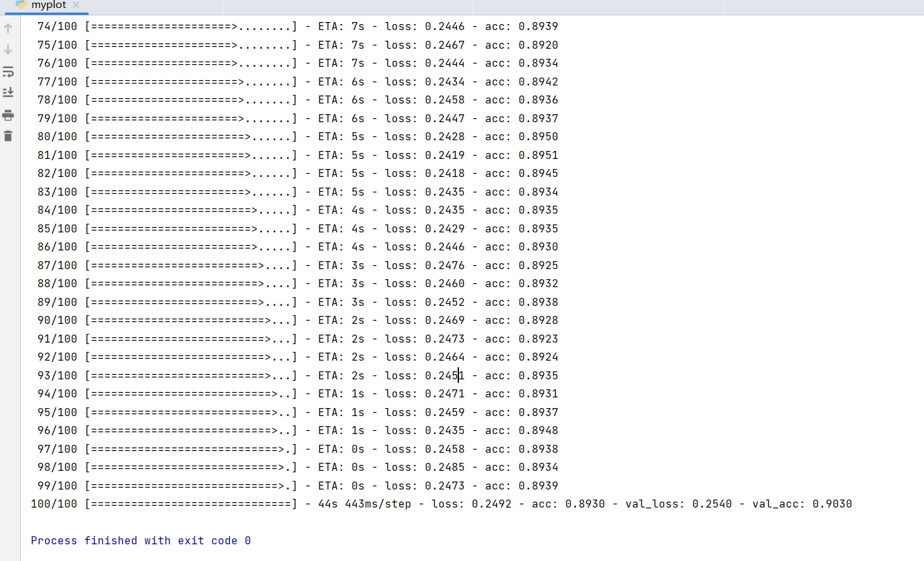Image resolution: width=924 pixels, height=561 pixels.
Task: Enable scroll to end of console
Action: tap(8, 92)
